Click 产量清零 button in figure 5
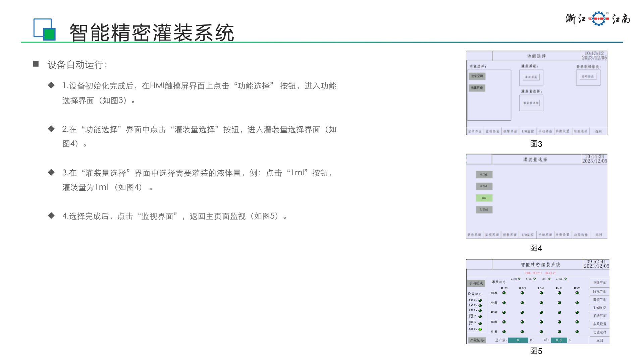Image resolution: width=644 pixels, height=362 pixels. tap(477, 340)
